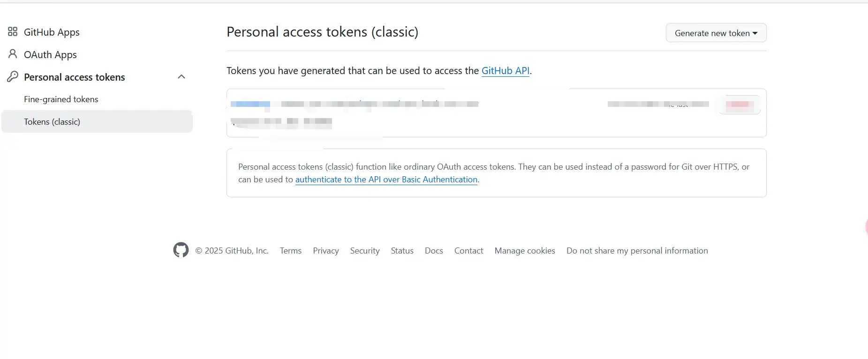Click Do not share my personal information
868x359 pixels.
(x=637, y=251)
